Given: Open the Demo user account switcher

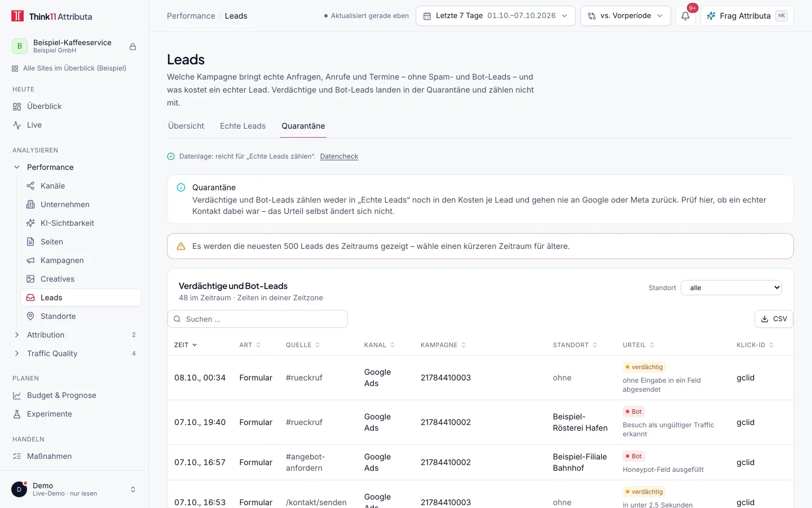Looking at the screenshot, I should (x=74, y=489).
